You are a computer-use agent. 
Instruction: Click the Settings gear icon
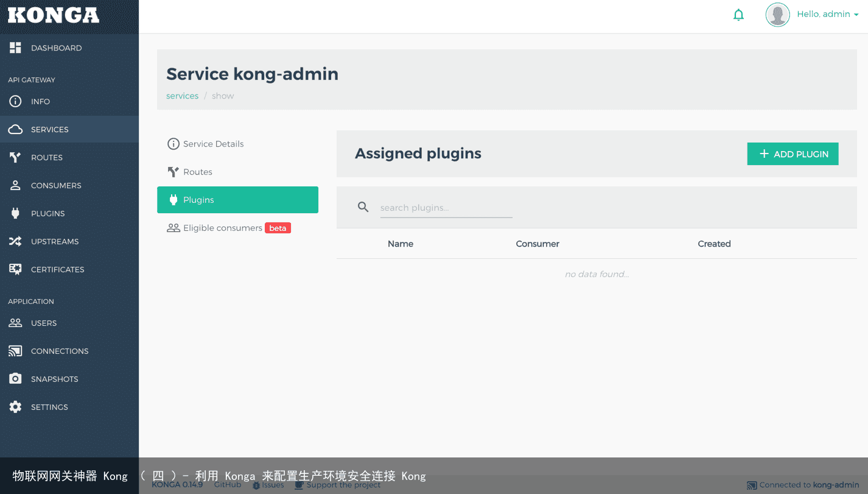click(15, 407)
